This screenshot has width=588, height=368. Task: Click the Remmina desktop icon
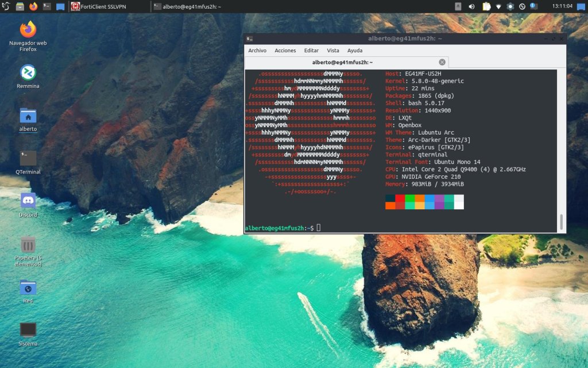point(28,72)
